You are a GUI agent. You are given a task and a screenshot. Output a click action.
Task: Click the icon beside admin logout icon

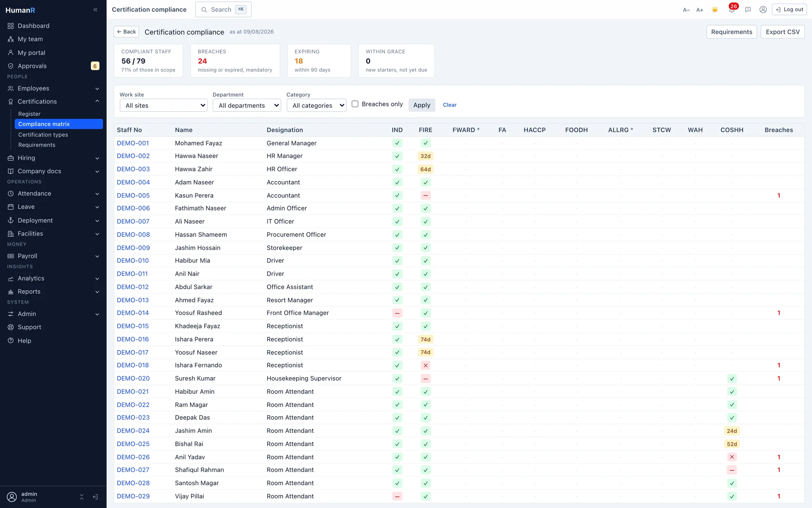click(82, 497)
